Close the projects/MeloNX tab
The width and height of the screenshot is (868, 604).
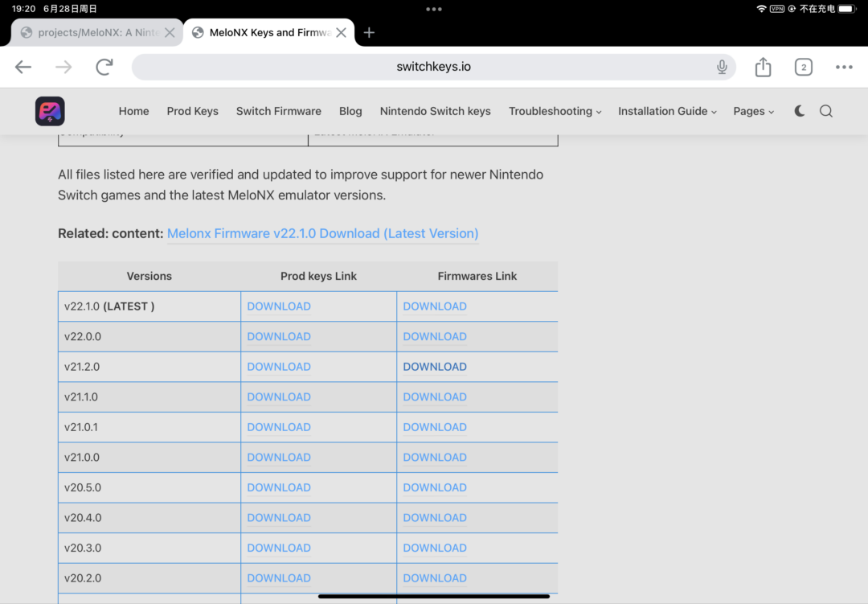pos(170,33)
